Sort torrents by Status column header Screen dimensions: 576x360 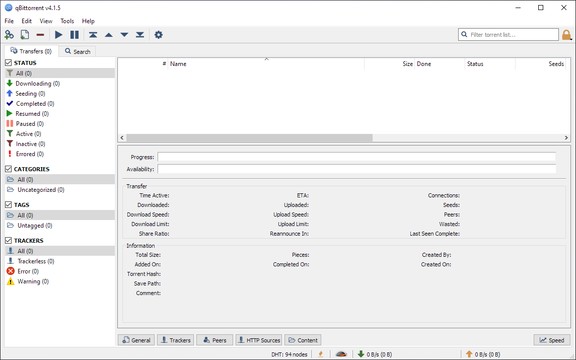(490, 64)
